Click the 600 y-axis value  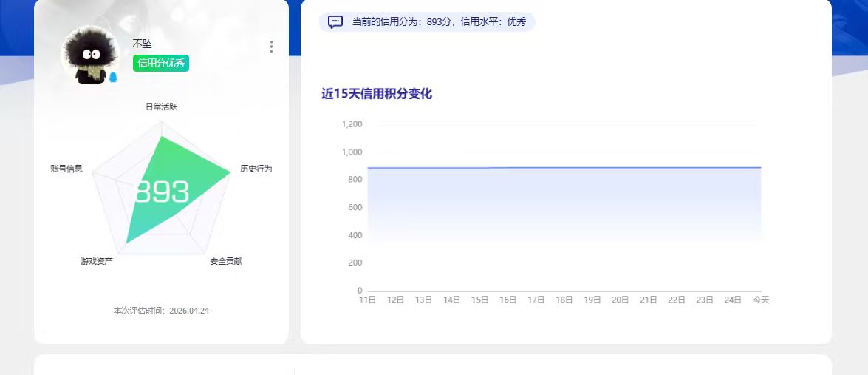point(355,207)
